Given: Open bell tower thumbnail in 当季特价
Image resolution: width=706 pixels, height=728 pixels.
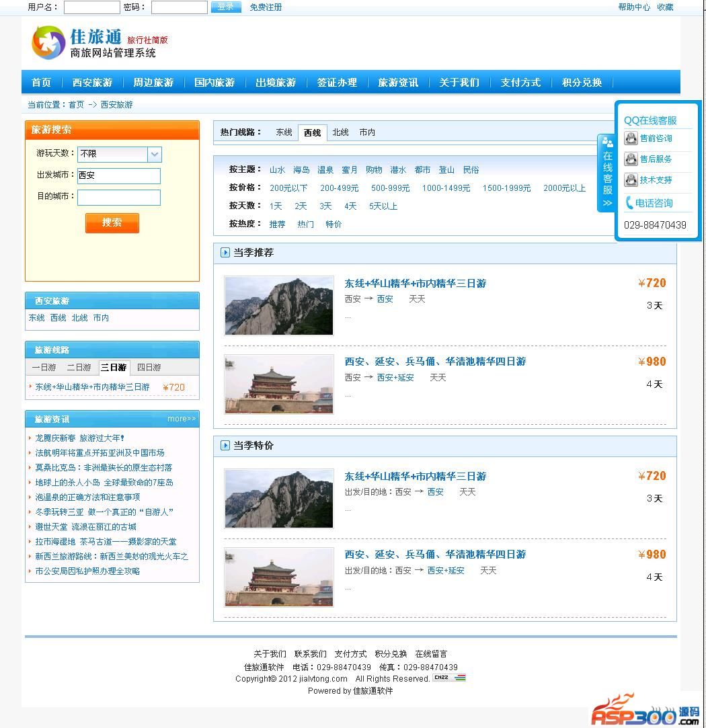Looking at the screenshot, I should point(278,577).
